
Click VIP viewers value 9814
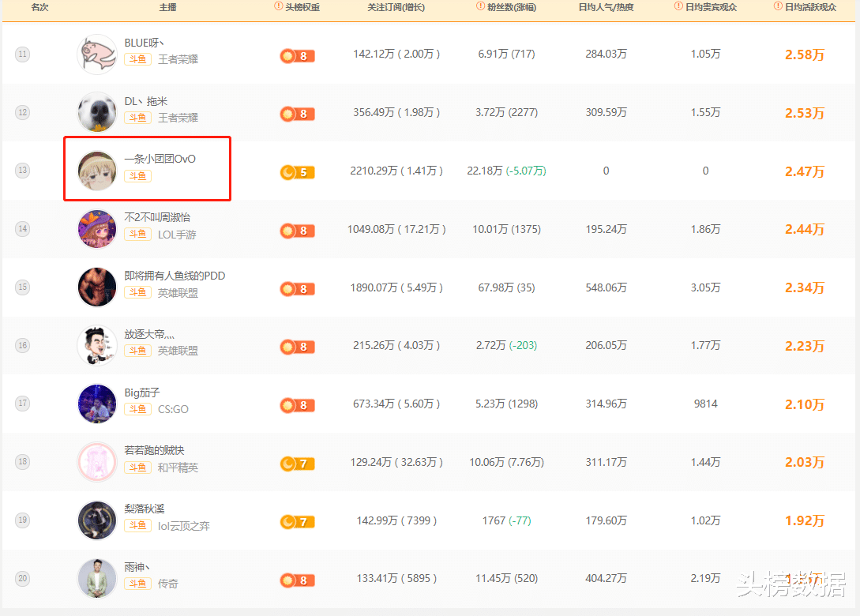(x=705, y=404)
